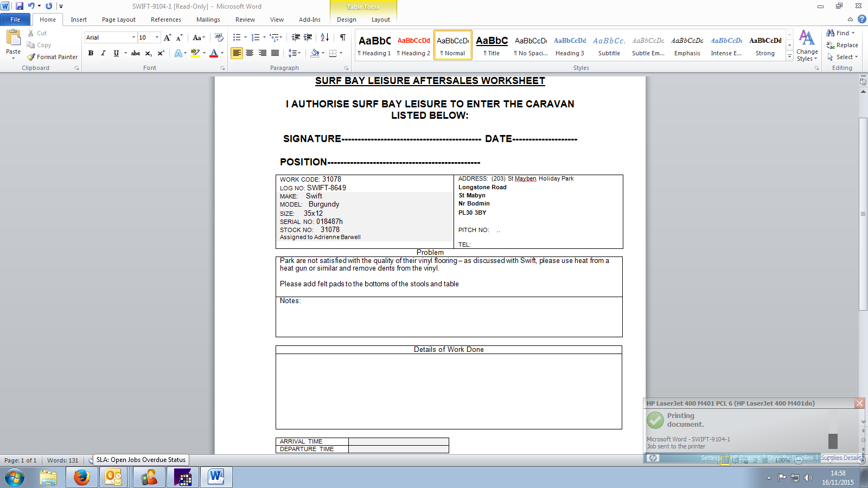Image resolution: width=868 pixels, height=488 pixels.
Task: Open the Multilevel List icon
Action: 275,37
